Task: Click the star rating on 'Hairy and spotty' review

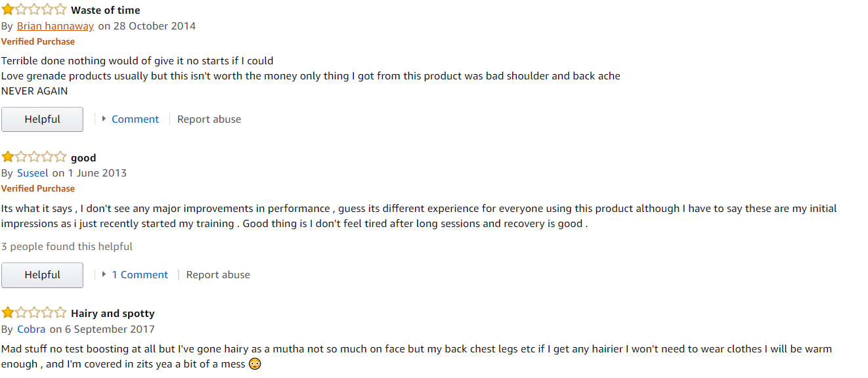Action: (33, 313)
